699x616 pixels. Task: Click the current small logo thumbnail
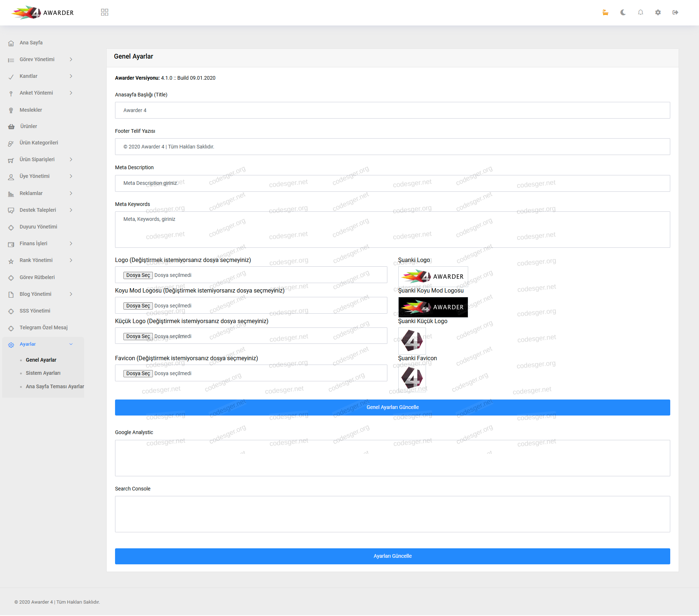pyautogui.click(x=412, y=341)
